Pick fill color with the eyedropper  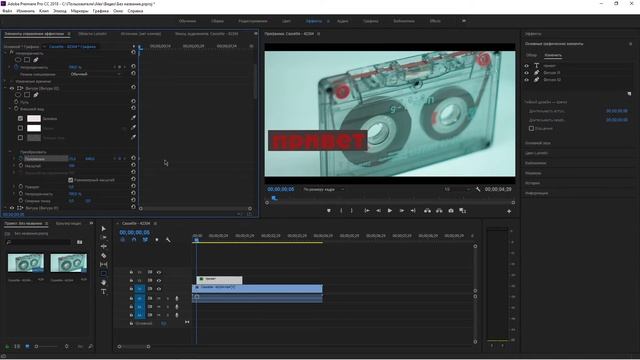tap(133, 118)
